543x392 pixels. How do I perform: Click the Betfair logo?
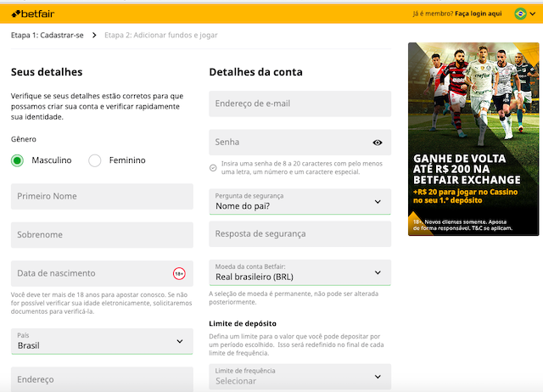pos(33,14)
